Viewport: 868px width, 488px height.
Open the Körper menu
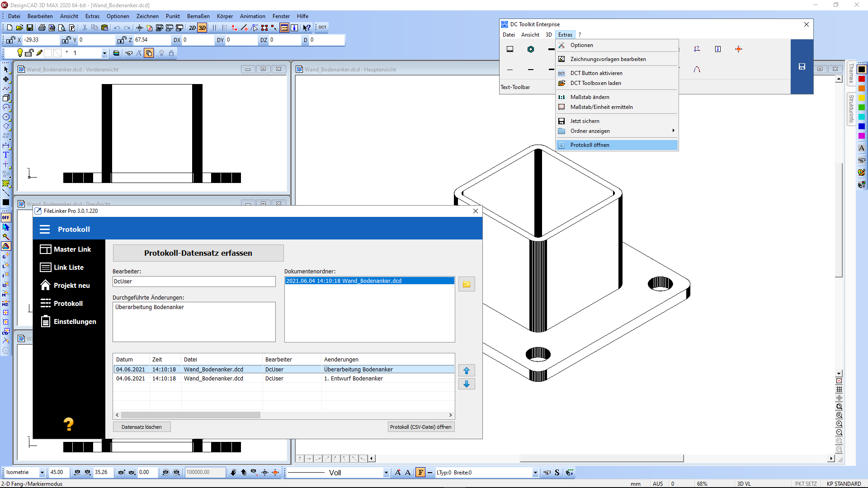[225, 16]
